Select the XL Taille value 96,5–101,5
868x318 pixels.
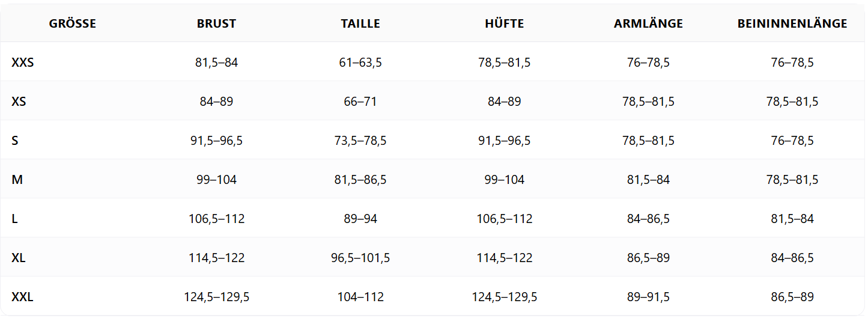(360, 258)
